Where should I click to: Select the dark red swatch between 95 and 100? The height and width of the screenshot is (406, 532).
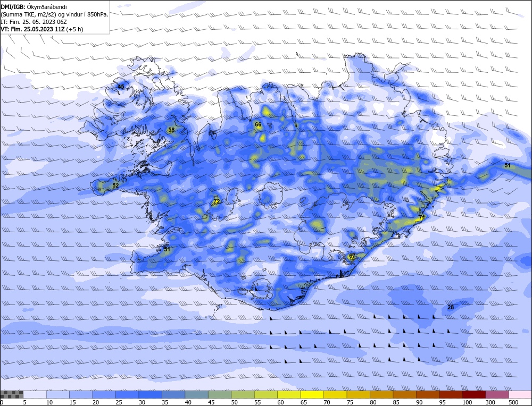451,394
